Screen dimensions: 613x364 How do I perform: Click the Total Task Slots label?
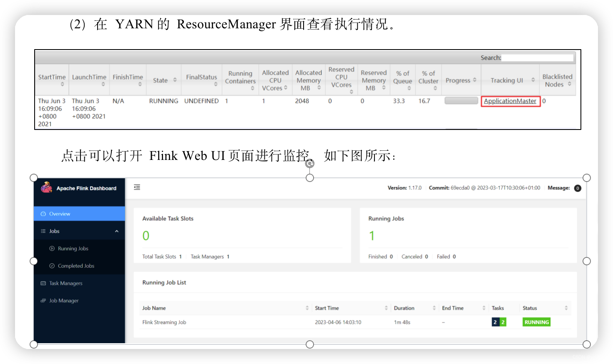click(159, 257)
